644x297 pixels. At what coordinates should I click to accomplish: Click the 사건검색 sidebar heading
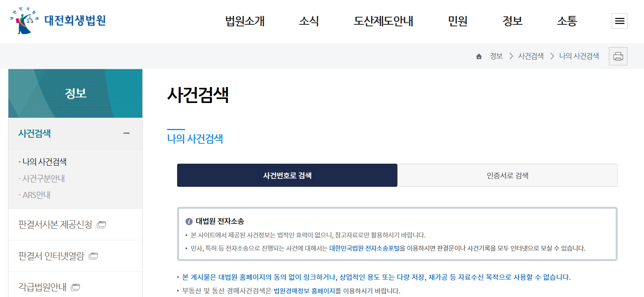[34, 133]
